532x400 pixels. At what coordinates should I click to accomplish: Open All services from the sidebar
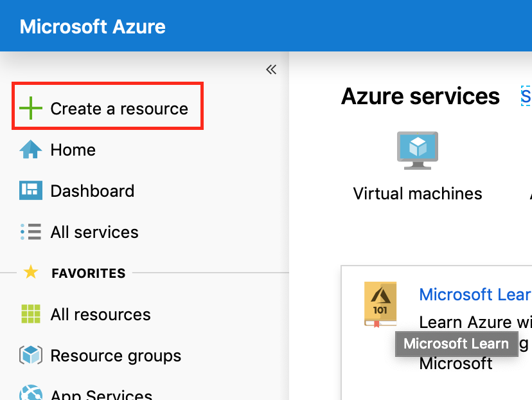point(94,232)
